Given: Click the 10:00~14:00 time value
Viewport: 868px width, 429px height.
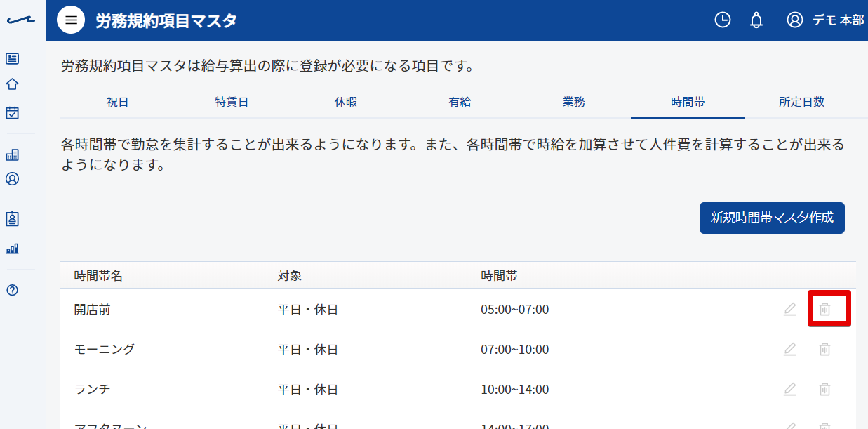Looking at the screenshot, I should 515,389.
